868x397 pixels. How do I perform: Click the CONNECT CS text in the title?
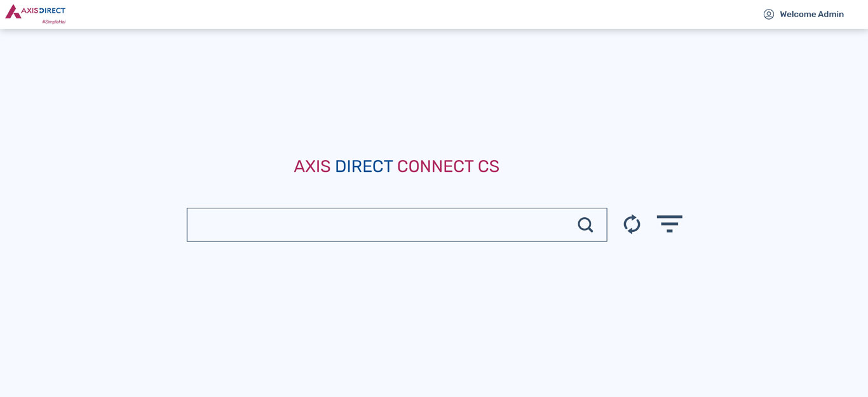click(x=448, y=166)
